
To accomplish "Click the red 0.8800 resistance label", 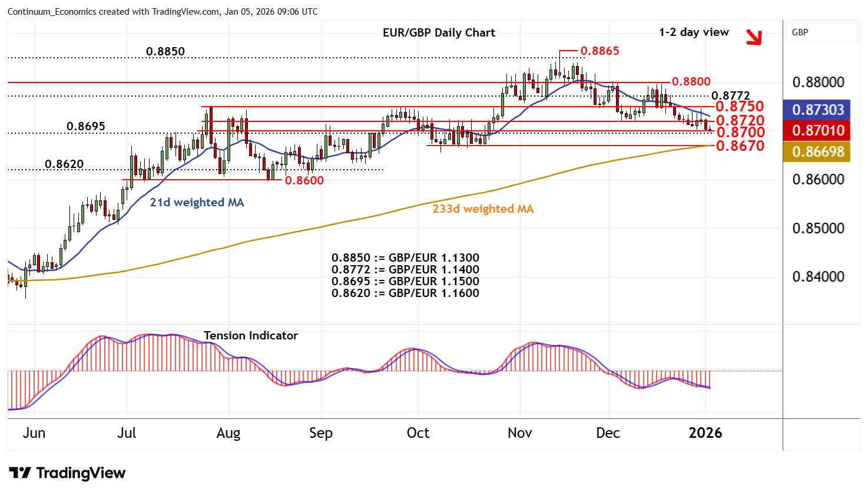I will click(x=691, y=81).
